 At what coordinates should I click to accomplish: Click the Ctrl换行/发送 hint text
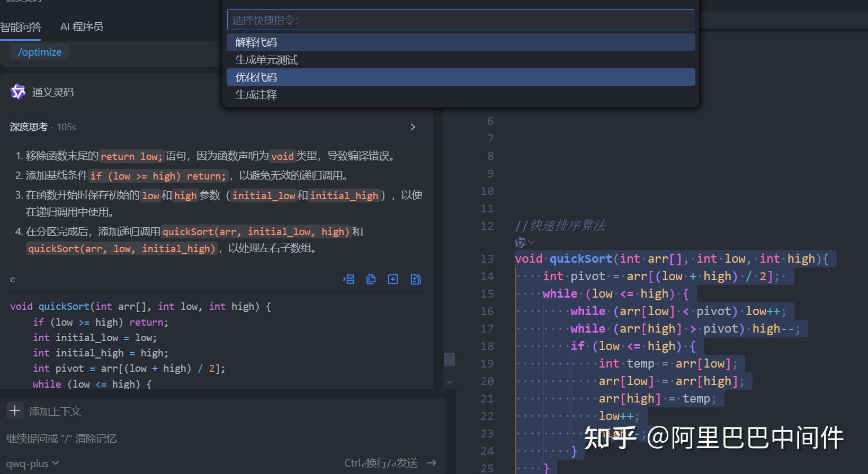click(381, 463)
